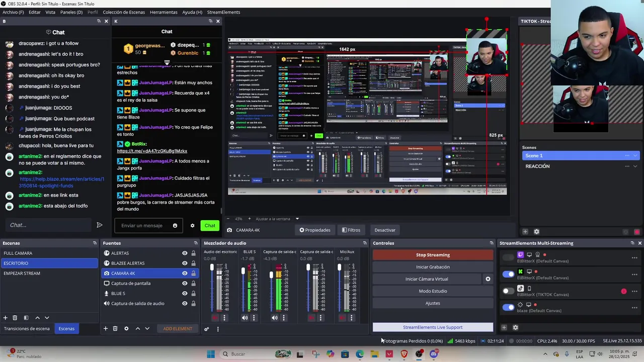Image resolution: width=644 pixels, height=362 pixels.
Task: Open the Mic/Aux channel three-dot options menu
Action: pos(351,318)
